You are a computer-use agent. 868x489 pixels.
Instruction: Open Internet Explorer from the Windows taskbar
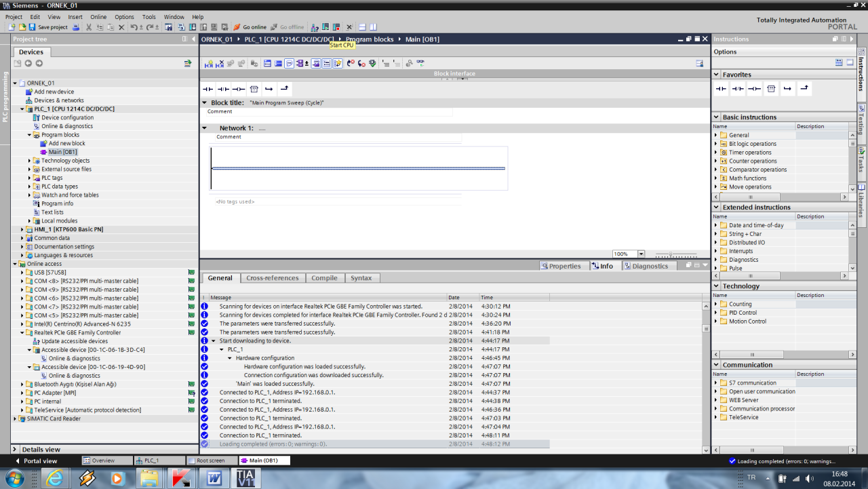click(54, 478)
